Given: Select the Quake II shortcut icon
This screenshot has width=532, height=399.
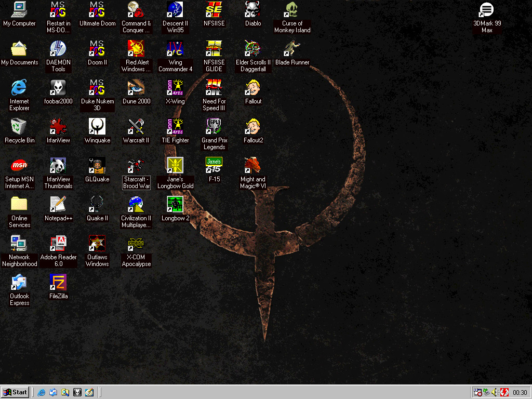Looking at the screenshot, I should (x=97, y=205).
